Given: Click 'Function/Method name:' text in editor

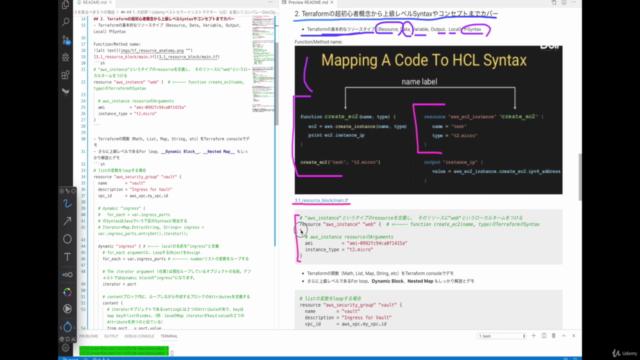Looking at the screenshot, I should pos(117,44).
